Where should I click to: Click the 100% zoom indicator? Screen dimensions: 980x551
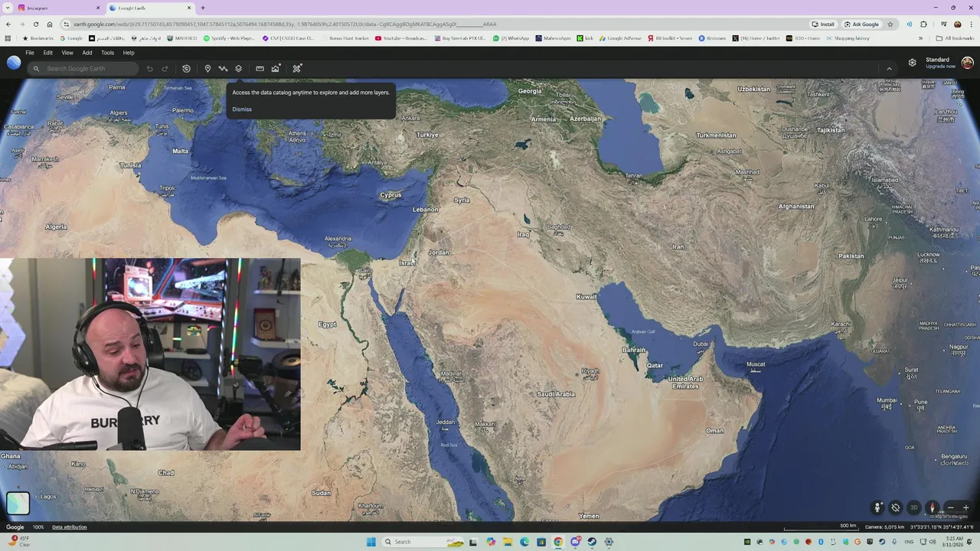point(38,527)
